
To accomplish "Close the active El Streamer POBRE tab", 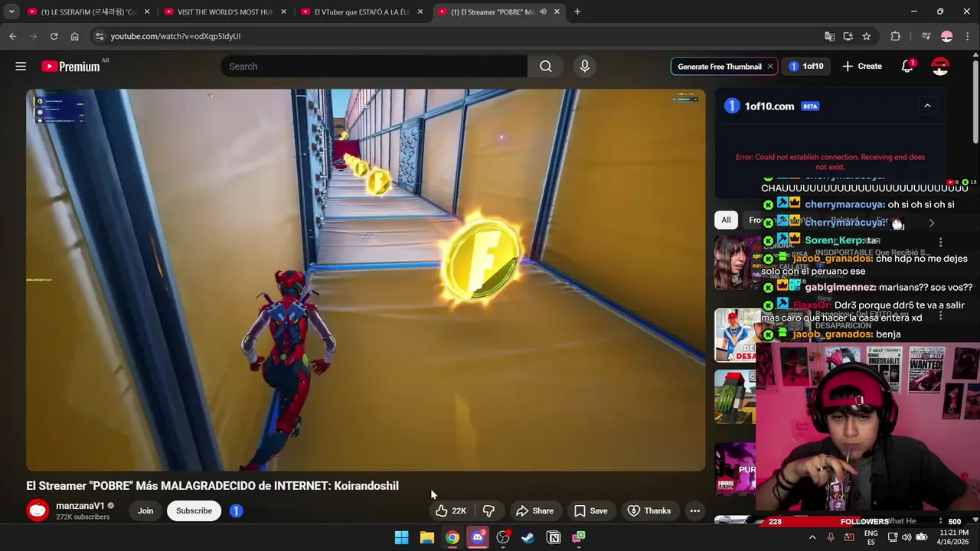I will tap(557, 11).
